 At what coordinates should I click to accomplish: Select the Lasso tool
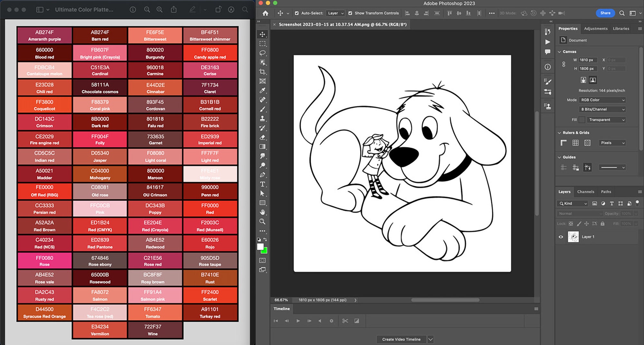coord(263,53)
